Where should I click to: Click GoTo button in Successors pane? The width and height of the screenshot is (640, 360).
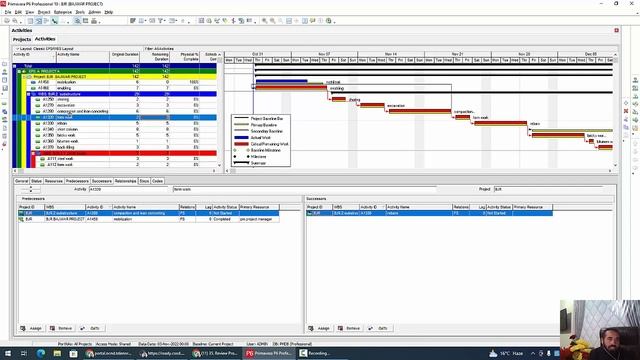[379, 328]
